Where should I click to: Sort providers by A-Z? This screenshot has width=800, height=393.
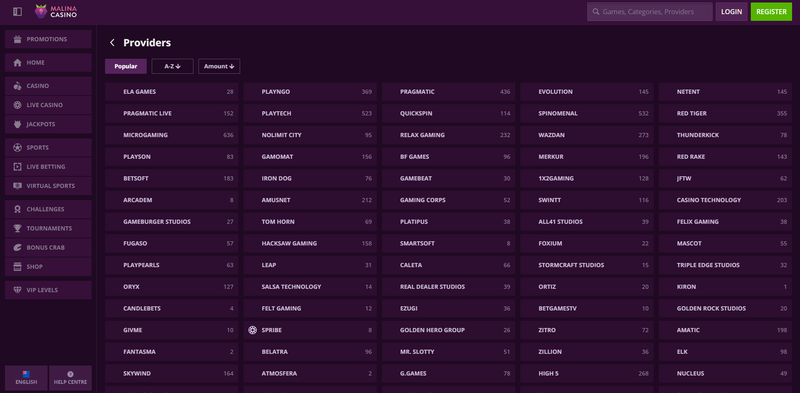pyautogui.click(x=172, y=66)
